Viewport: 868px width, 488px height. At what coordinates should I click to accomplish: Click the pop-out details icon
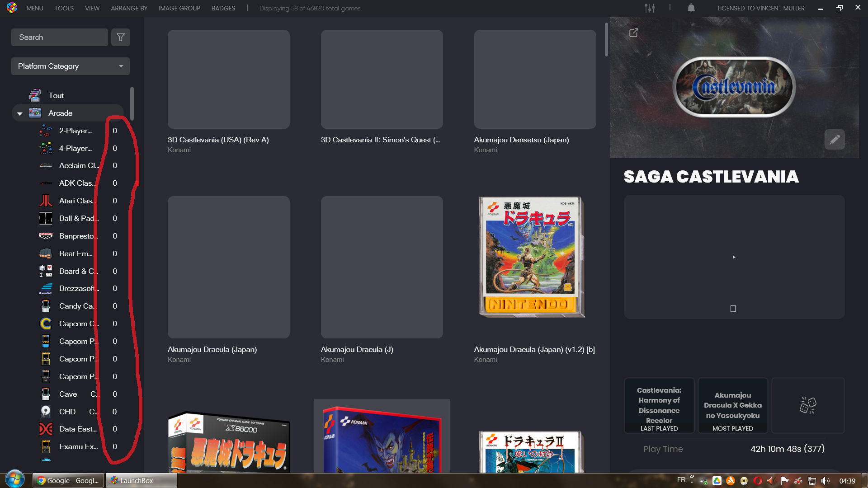pos(634,33)
